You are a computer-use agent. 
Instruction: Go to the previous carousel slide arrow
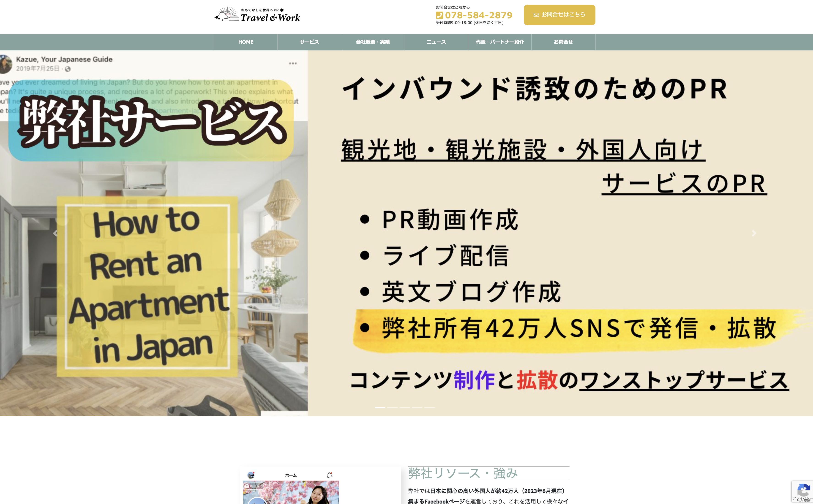click(x=55, y=233)
